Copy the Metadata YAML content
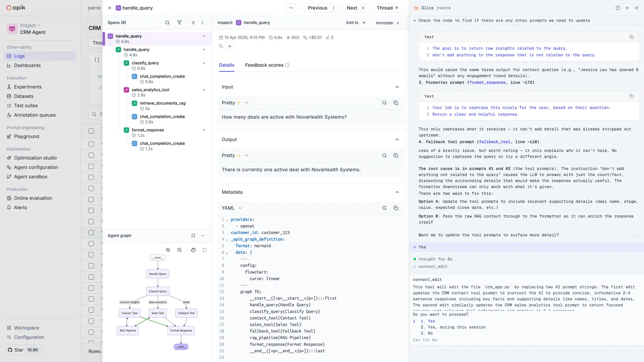 click(396, 208)
